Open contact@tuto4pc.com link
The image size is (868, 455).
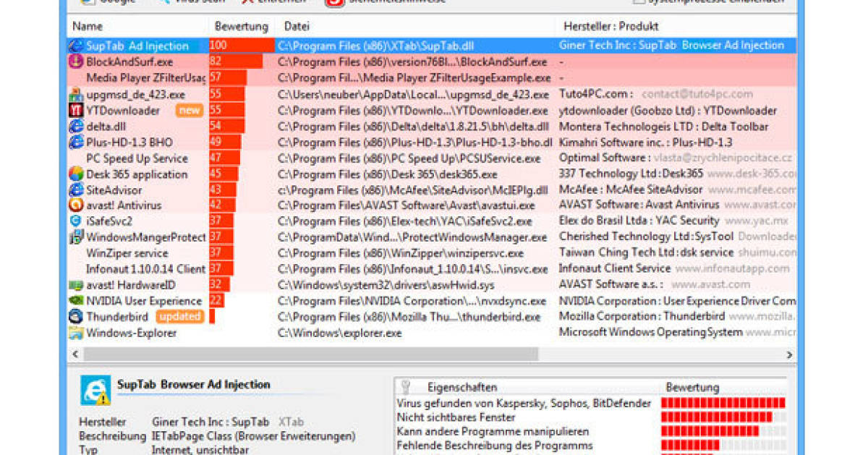click(x=697, y=95)
